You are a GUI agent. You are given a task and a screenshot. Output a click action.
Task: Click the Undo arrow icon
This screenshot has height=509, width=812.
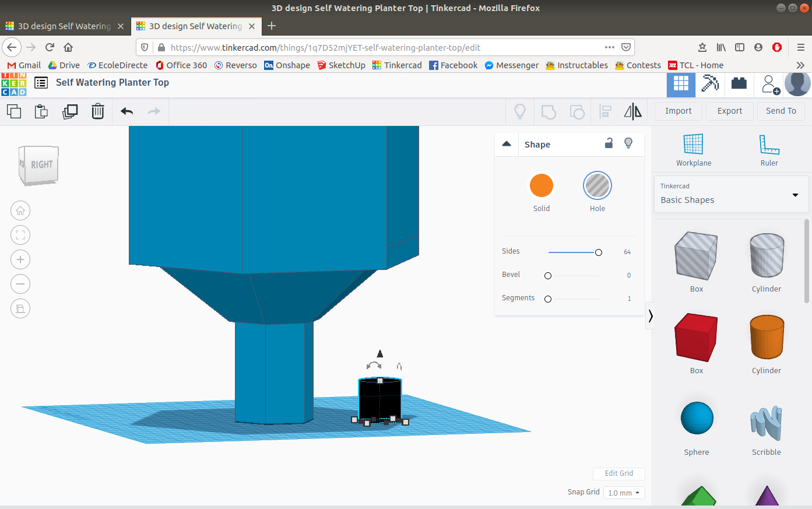click(x=126, y=111)
